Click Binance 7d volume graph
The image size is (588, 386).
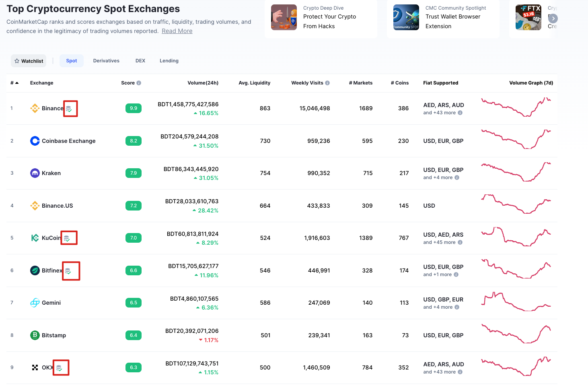[516, 107]
